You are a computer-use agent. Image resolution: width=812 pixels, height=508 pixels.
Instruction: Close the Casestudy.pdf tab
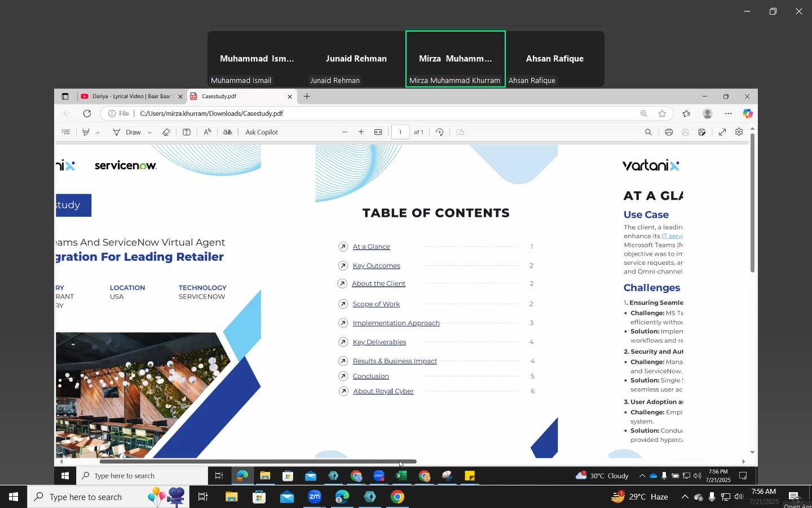(x=290, y=97)
